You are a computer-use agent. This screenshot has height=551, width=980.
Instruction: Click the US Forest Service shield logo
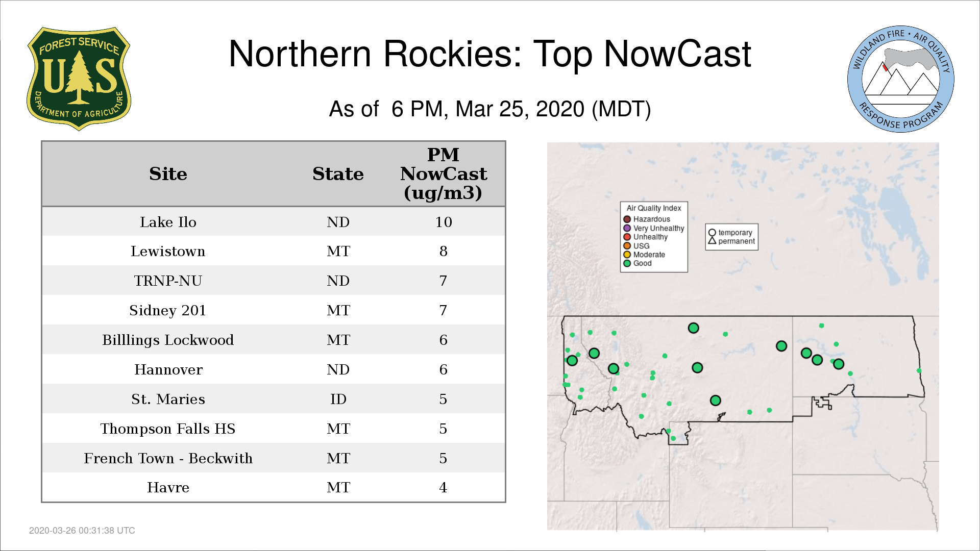coord(79,79)
